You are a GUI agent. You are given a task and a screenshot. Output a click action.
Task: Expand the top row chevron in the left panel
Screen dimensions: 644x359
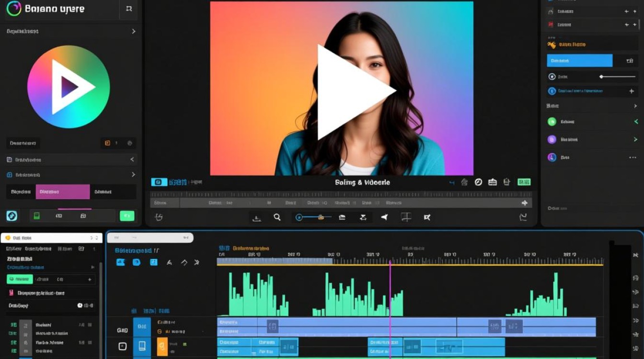point(133,31)
